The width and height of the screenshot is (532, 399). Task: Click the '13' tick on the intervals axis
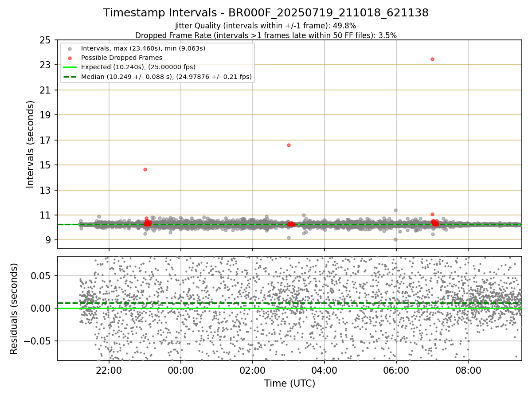click(46, 191)
